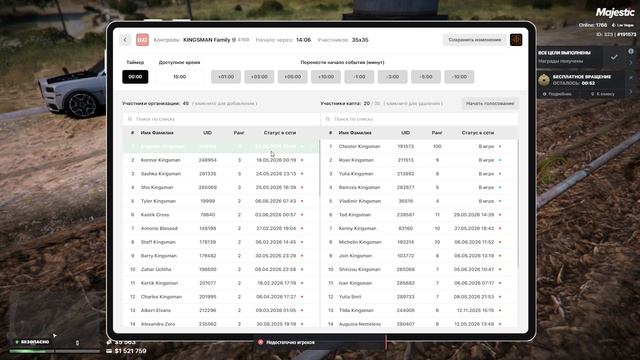Remove Michelin Kingsman from capture list
The image size is (640, 360).
[419, 242]
